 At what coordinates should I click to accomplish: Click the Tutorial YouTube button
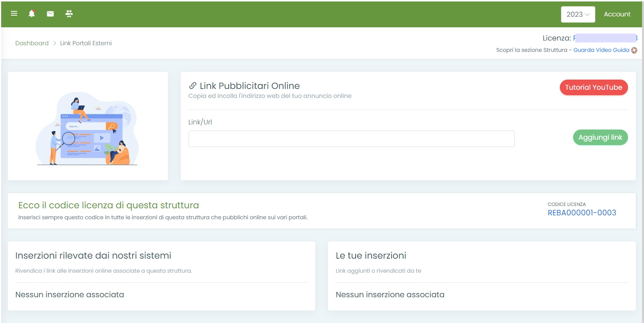point(593,87)
